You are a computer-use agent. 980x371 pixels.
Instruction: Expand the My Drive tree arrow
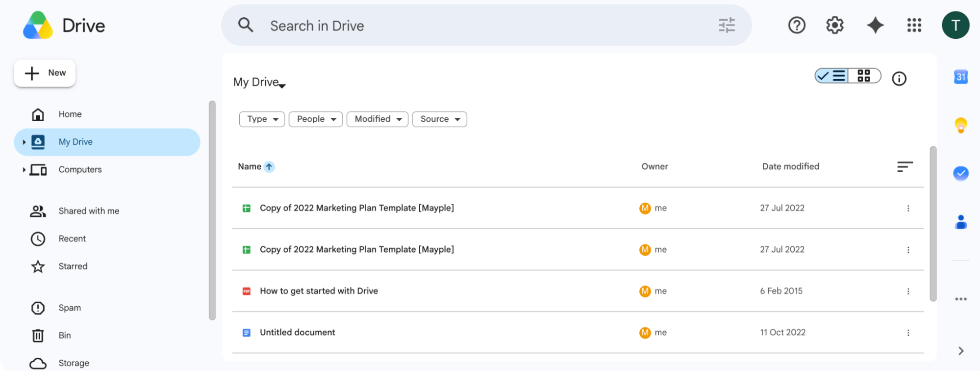(24, 142)
